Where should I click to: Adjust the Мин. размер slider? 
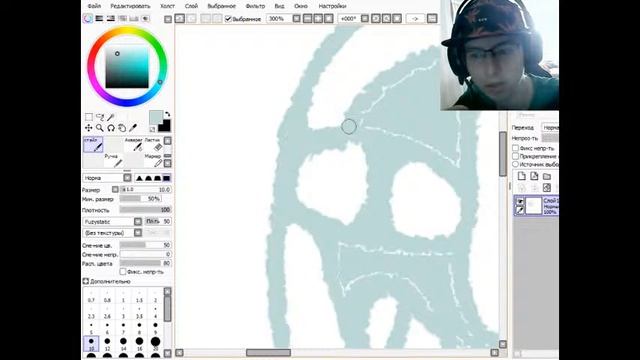click(x=140, y=199)
